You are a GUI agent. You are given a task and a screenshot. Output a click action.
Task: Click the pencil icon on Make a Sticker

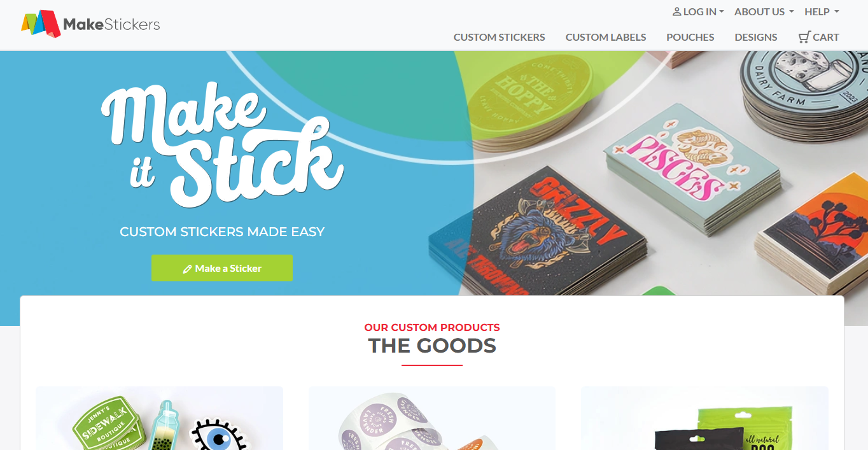pos(187,269)
